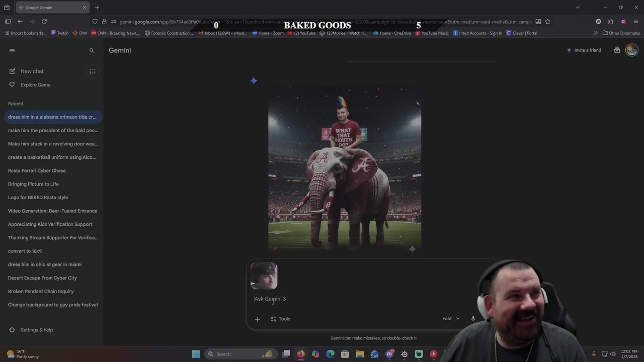Open File Explorer from the taskbar

coord(360,354)
